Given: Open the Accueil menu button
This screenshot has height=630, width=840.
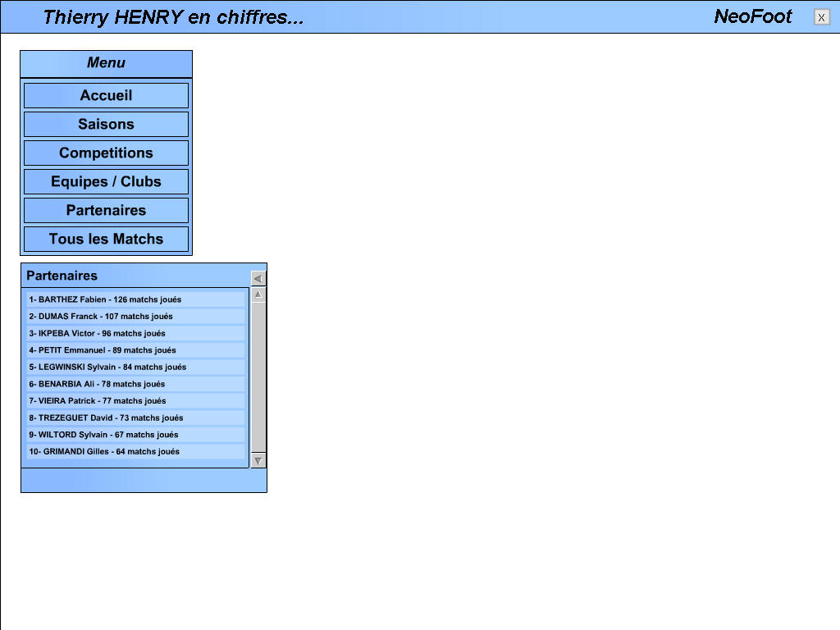Looking at the screenshot, I should [x=106, y=95].
